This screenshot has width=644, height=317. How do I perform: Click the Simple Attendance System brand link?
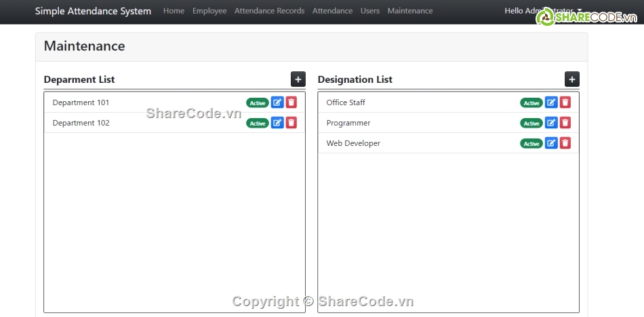coord(93,11)
